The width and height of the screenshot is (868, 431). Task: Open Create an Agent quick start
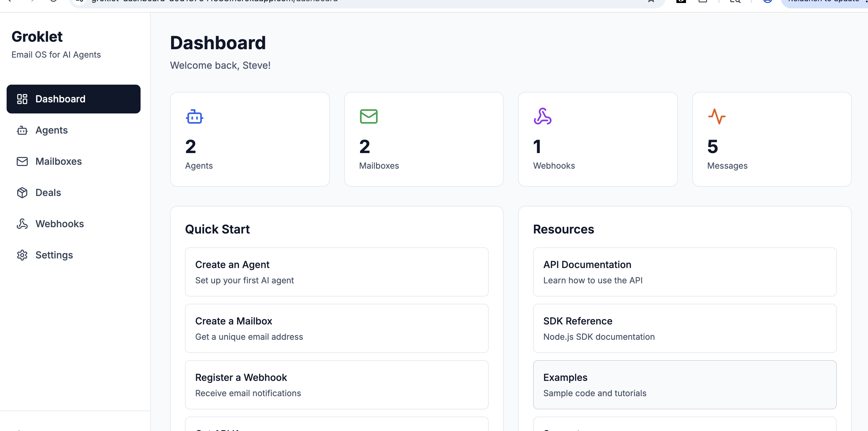[x=336, y=272]
